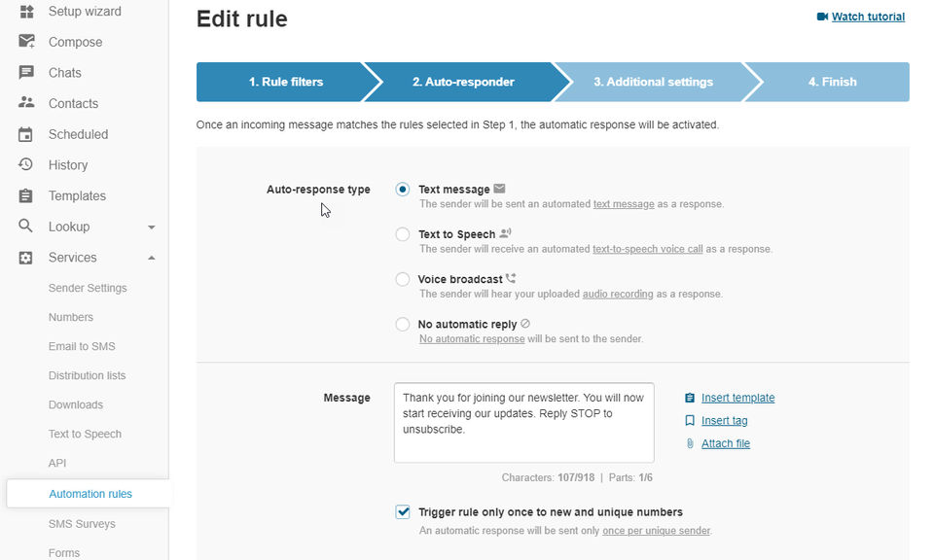
Task: Select the Text to Speech radio option
Action: [403, 234]
